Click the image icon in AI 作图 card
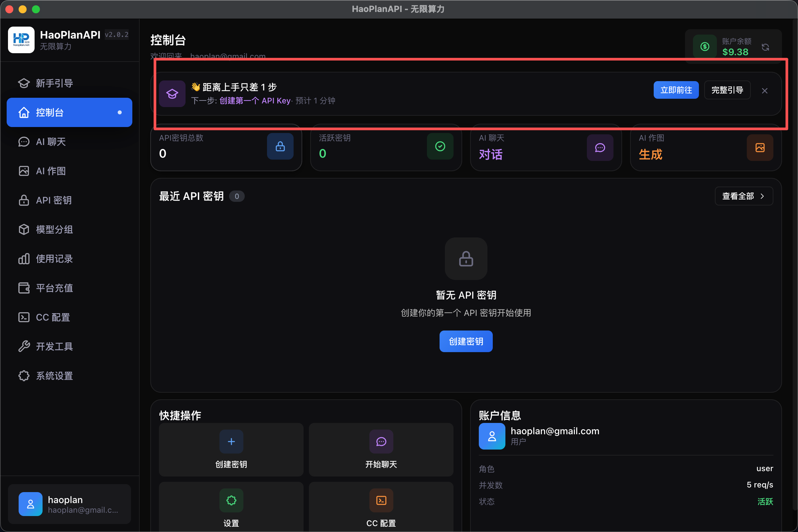The width and height of the screenshot is (798, 532). [760, 148]
